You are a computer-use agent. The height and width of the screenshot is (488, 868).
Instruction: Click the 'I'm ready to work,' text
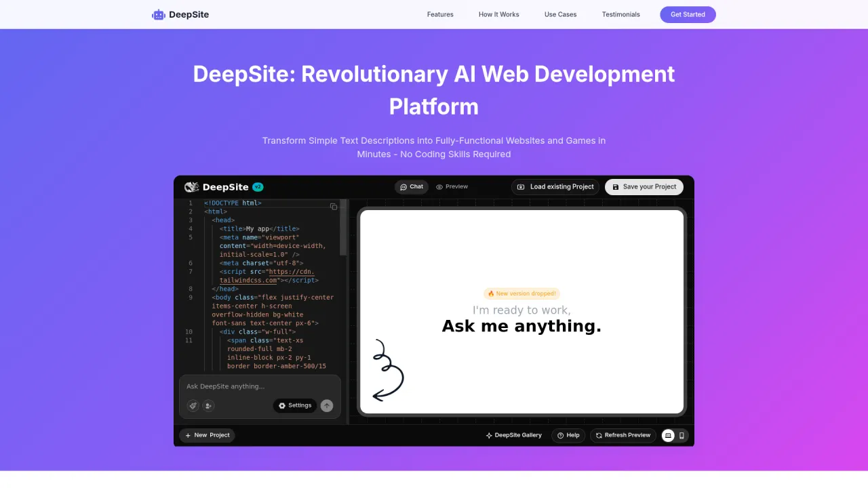pos(521,310)
